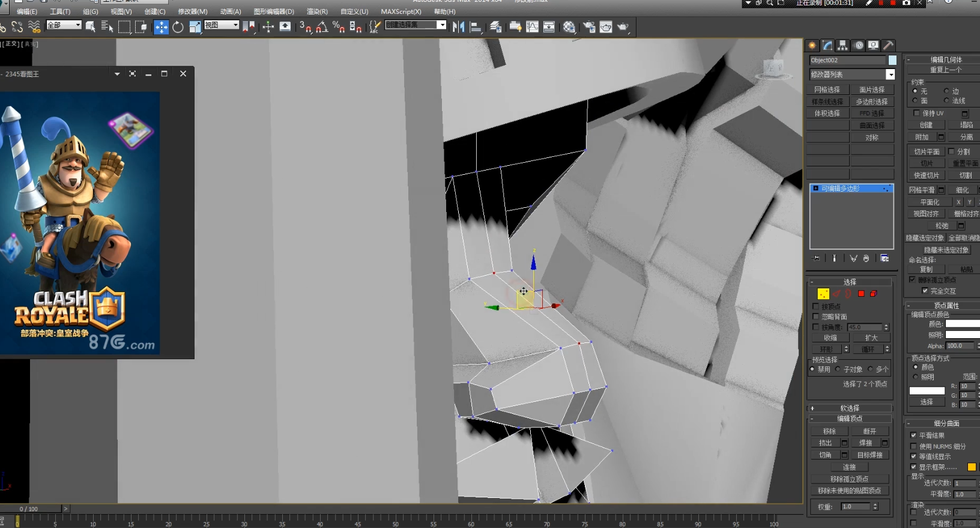The height and width of the screenshot is (528, 980).
Task: Select 面 constraint radio button
Action: pos(915,101)
